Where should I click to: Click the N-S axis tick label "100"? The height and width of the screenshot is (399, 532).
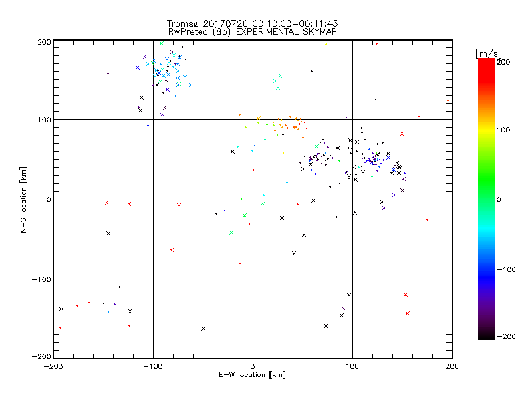44,120
